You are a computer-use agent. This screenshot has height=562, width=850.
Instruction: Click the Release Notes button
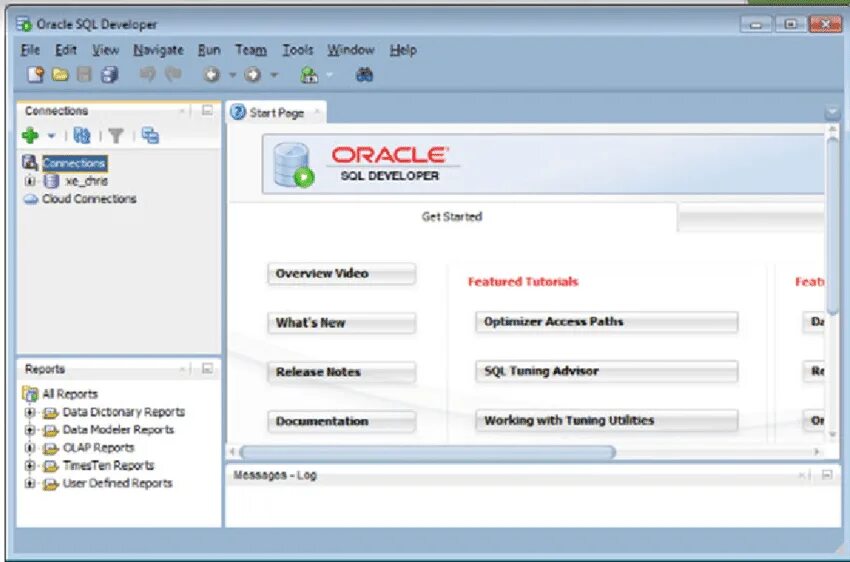click(x=342, y=372)
